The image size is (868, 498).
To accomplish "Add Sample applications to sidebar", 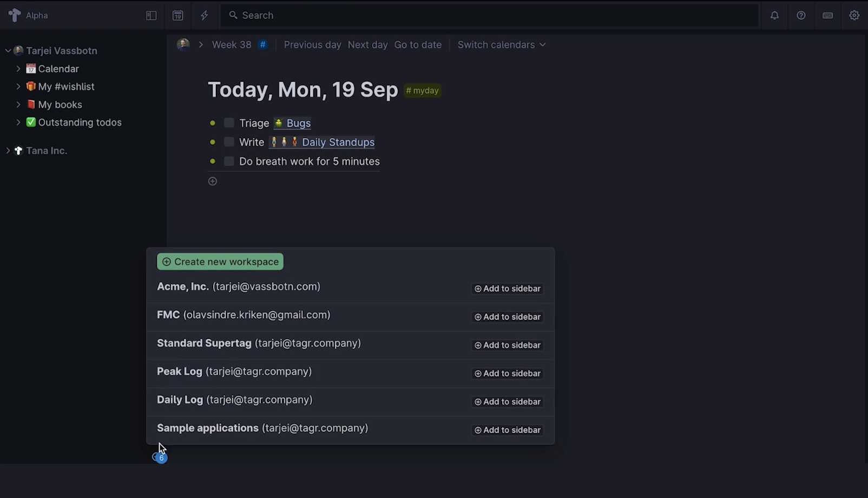I will 508,430.
